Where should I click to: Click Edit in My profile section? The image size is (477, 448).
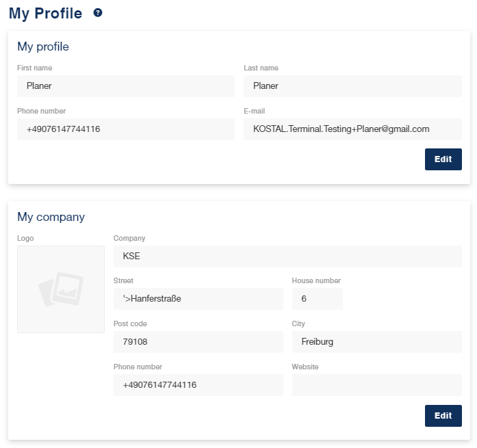443,159
